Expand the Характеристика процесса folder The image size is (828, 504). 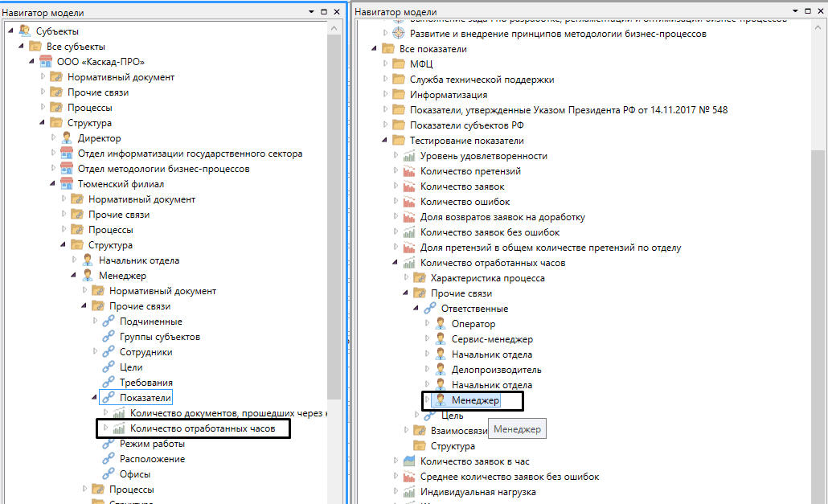405,277
